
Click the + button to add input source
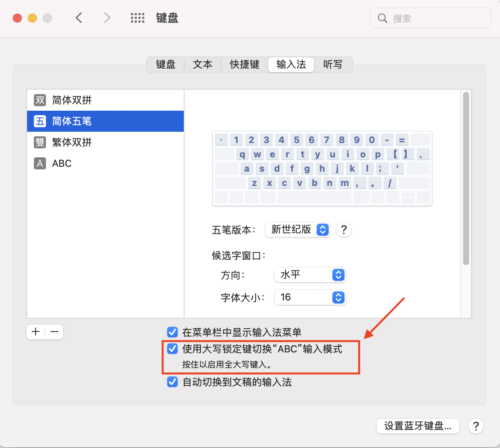tap(35, 332)
